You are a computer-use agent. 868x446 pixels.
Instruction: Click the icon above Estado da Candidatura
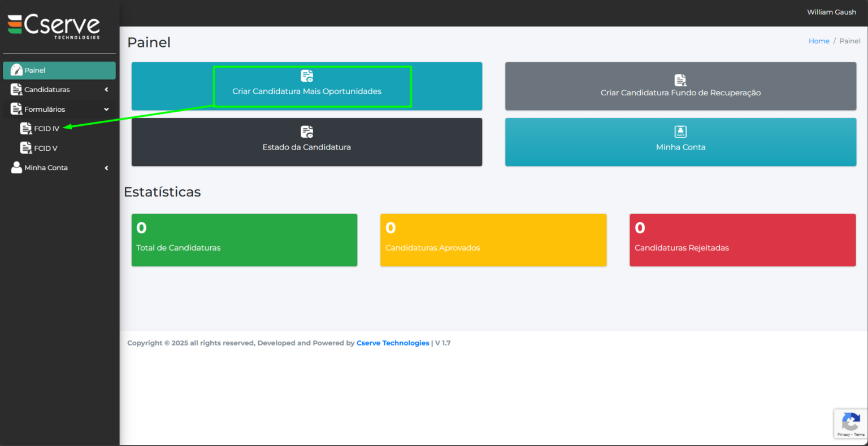coord(307,132)
